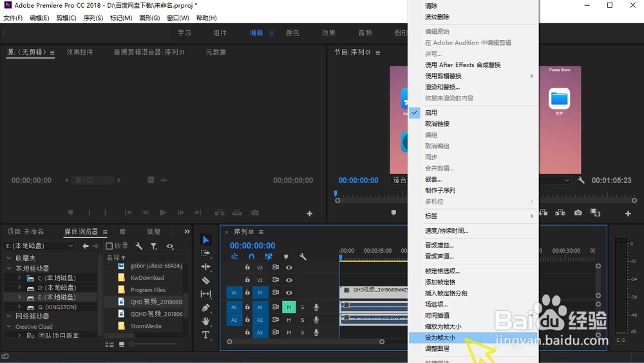Select the Slip tool
Screen dimensions: 644x363
point(206,294)
